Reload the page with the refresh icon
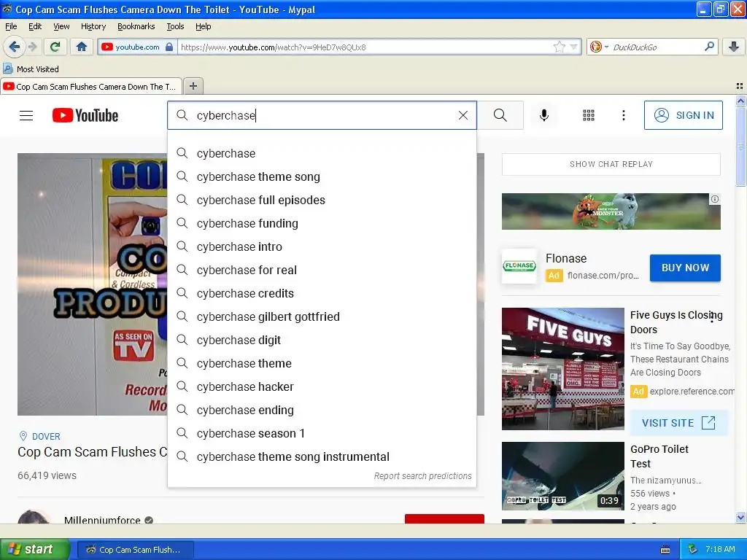Image resolution: width=747 pixels, height=560 pixels. 55,47
